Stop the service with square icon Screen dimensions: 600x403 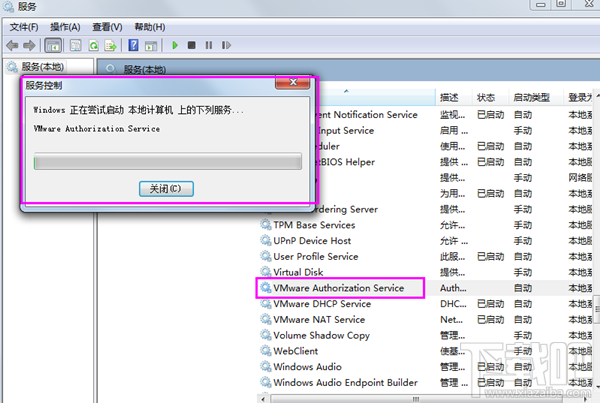coord(191,45)
